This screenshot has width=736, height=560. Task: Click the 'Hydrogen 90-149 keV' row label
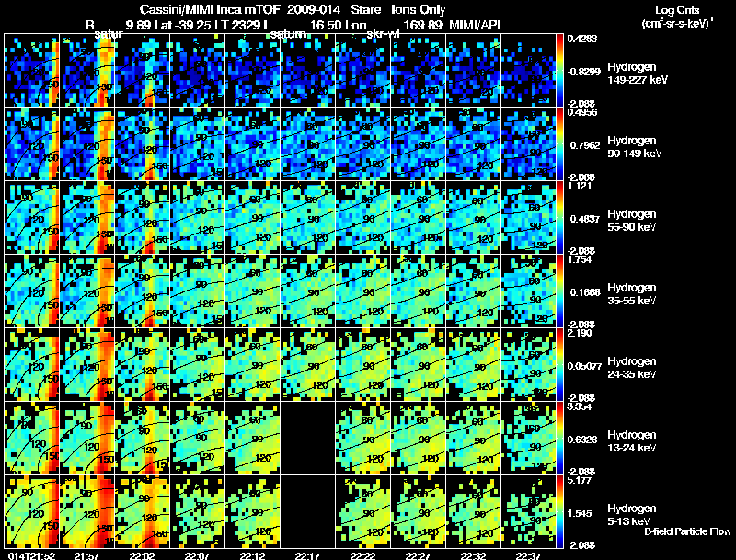[x=634, y=147]
